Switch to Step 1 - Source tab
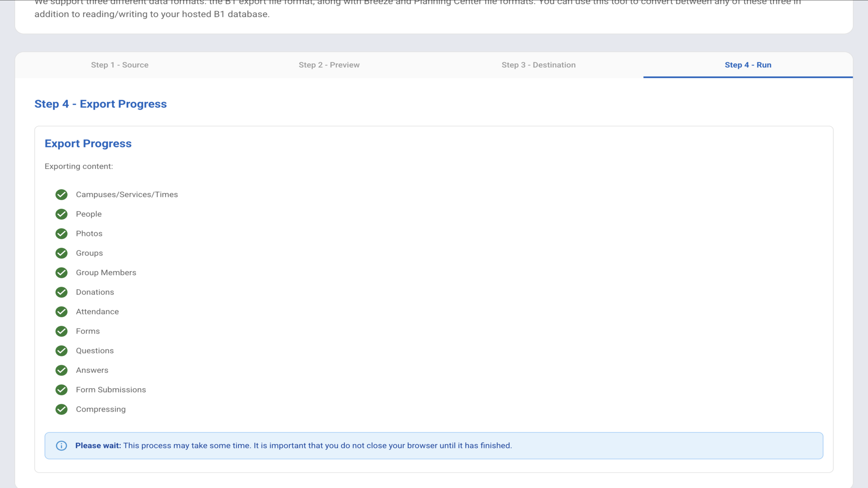This screenshot has height=488, width=868. [119, 65]
